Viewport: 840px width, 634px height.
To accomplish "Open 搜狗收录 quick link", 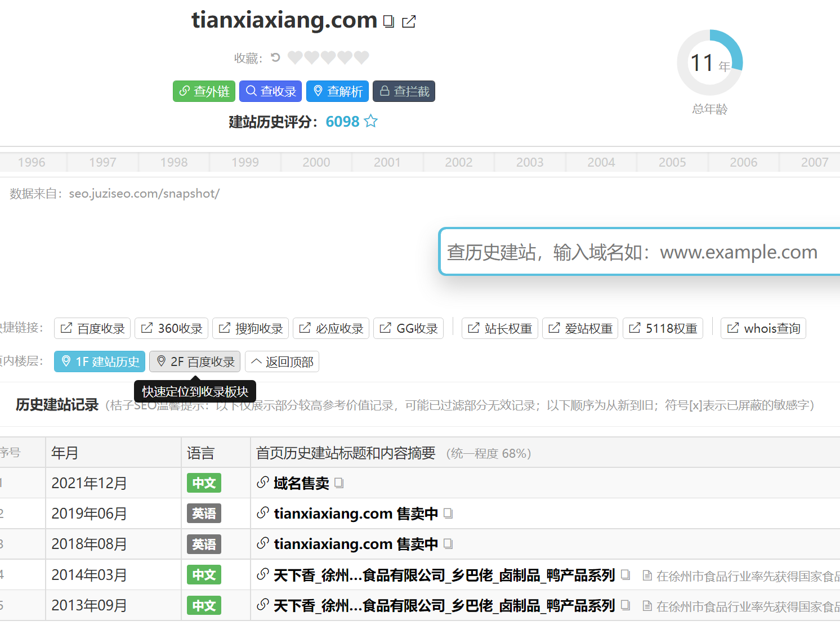I will [251, 328].
